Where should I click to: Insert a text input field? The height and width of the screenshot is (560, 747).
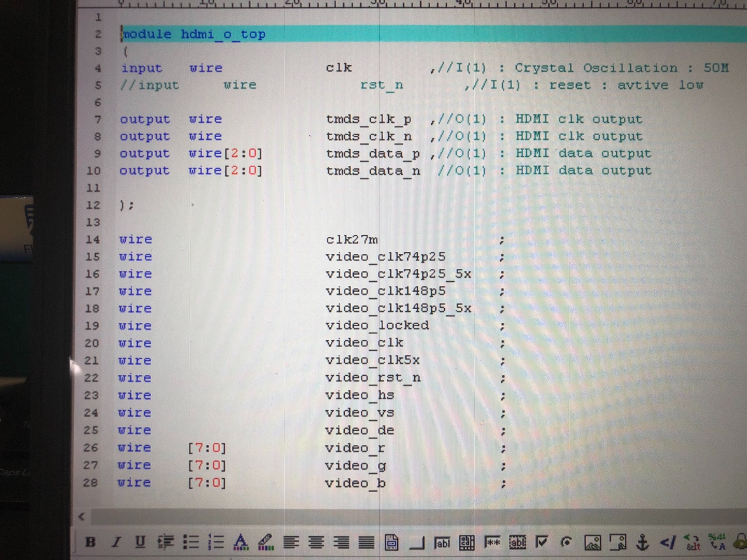(442, 542)
